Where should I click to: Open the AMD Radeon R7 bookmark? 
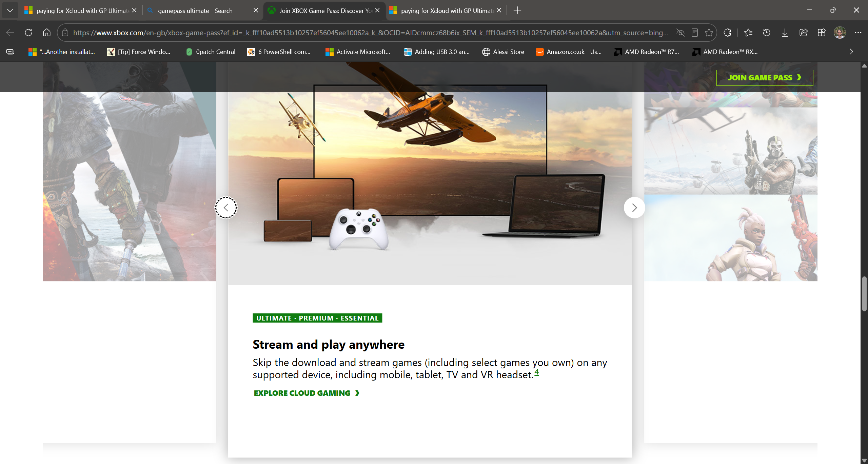647,52
